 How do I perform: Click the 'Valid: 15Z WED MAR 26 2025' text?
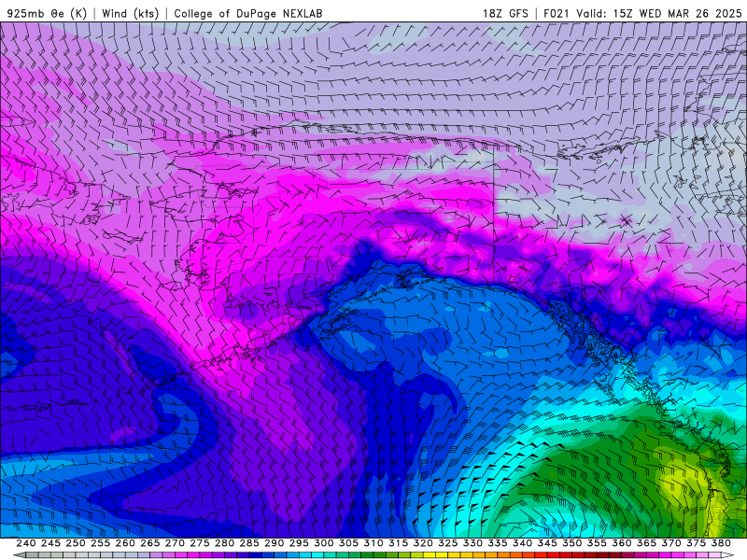659,13
